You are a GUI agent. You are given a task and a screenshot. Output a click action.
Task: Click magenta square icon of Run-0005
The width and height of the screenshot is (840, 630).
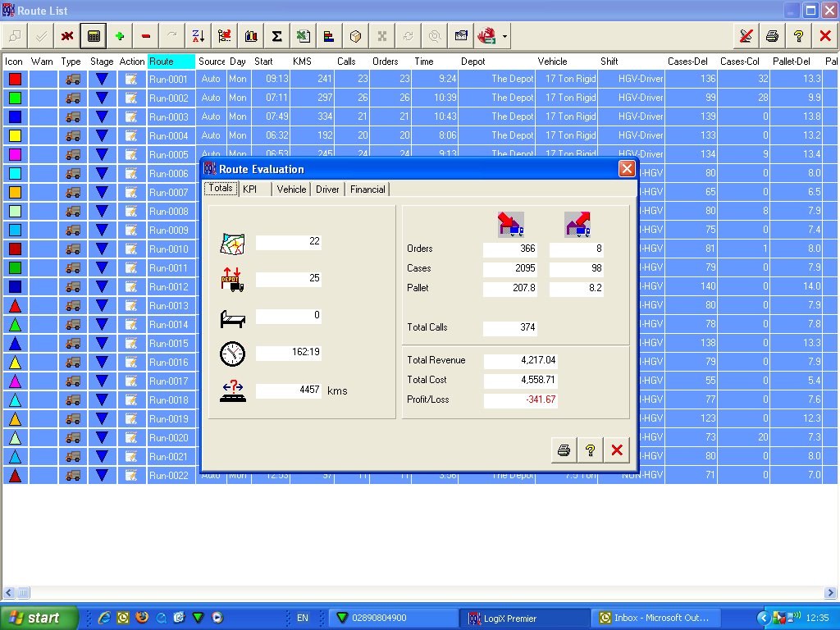15,155
